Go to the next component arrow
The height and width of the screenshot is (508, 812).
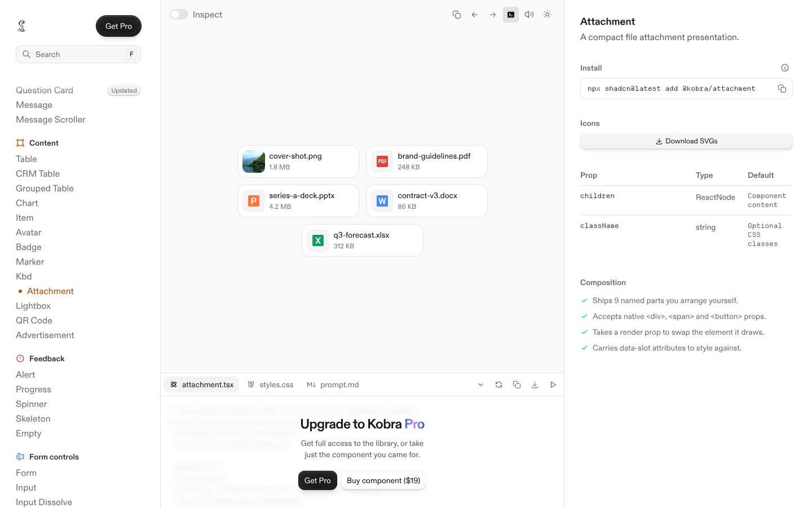point(493,15)
